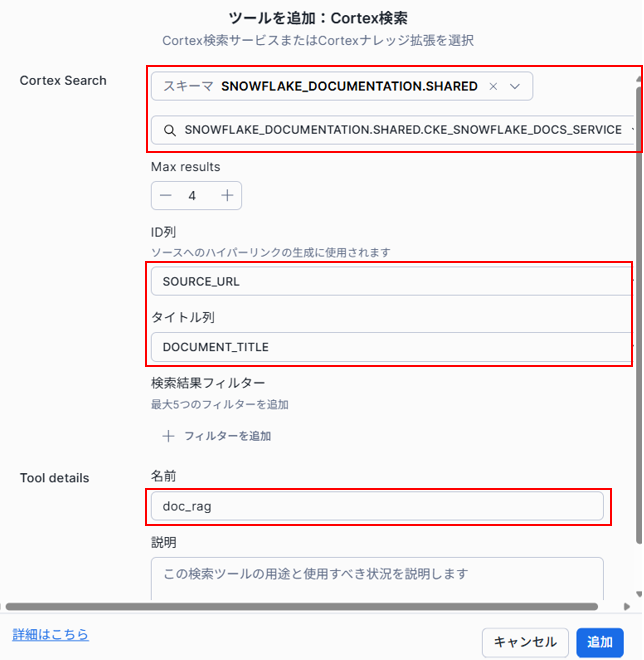Click the right scroll arrow at bottom
Screen dimensions: 644x660
click(x=626, y=606)
